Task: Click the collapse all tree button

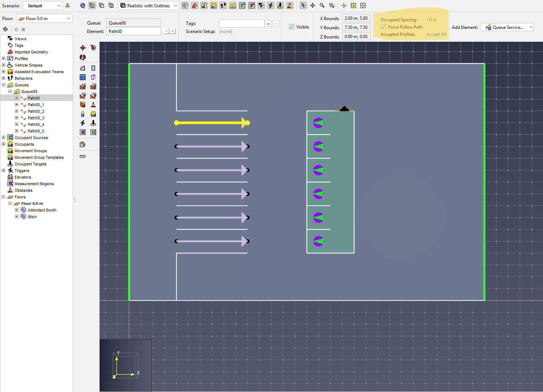Action: click(x=16, y=29)
